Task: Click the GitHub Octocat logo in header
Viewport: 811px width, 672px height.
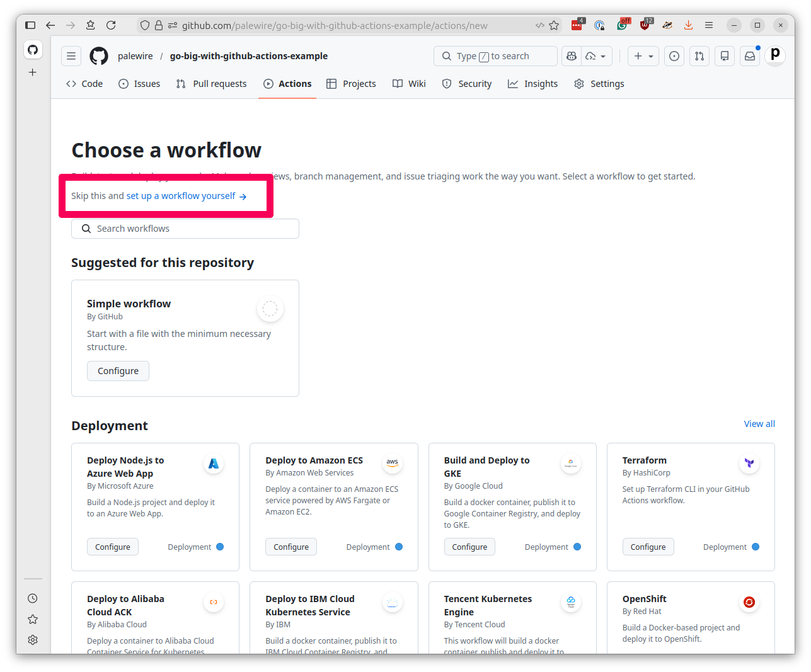Action: [x=99, y=56]
